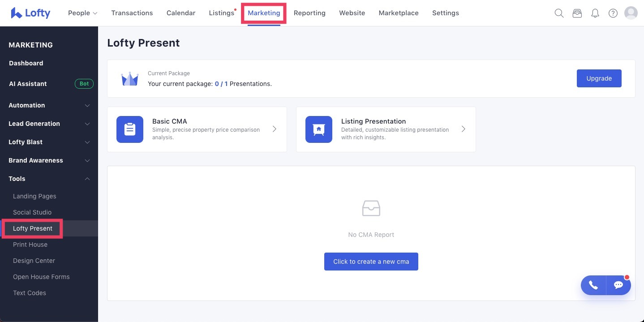The image size is (644, 322).
Task: Select Lofty Present in the sidebar
Action: click(x=33, y=228)
